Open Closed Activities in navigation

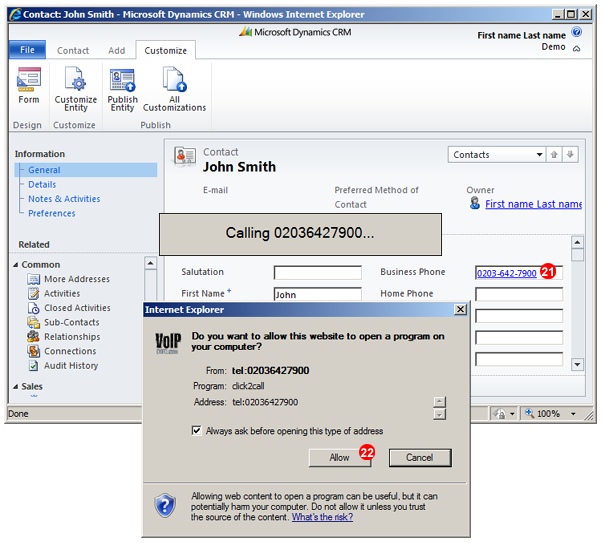click(76, 308)
